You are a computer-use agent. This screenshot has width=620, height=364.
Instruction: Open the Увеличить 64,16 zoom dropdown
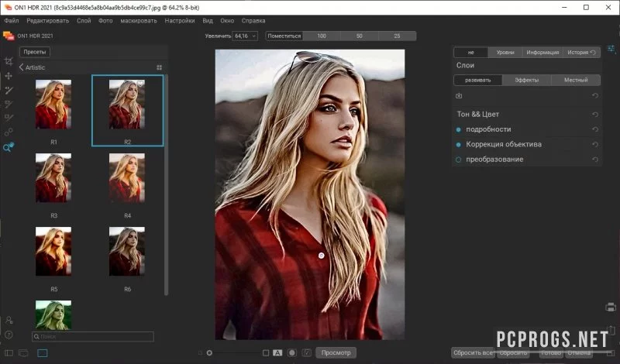pyautogui.click(x=245, y=36)
